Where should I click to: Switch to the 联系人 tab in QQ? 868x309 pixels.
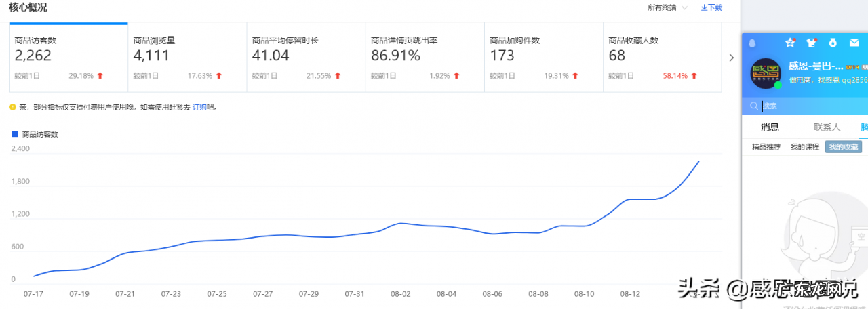(827, 127)
